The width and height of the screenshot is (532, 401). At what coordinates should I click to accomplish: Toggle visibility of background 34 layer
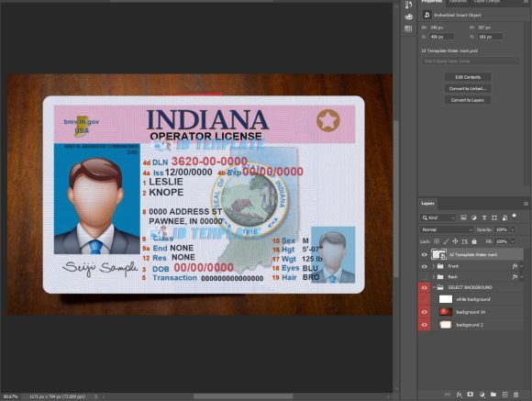click(424, 312)
